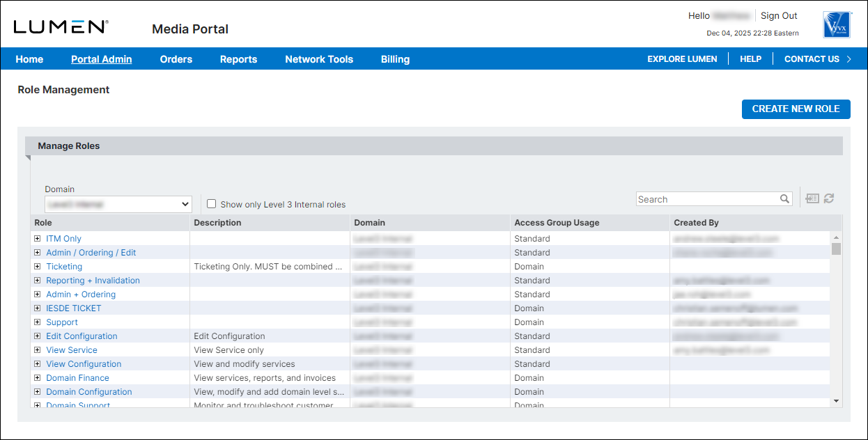The width and height of the screenshot is (868, 440).
Task: Expand the Edit Configuration role row
Action: pos(38,336)
